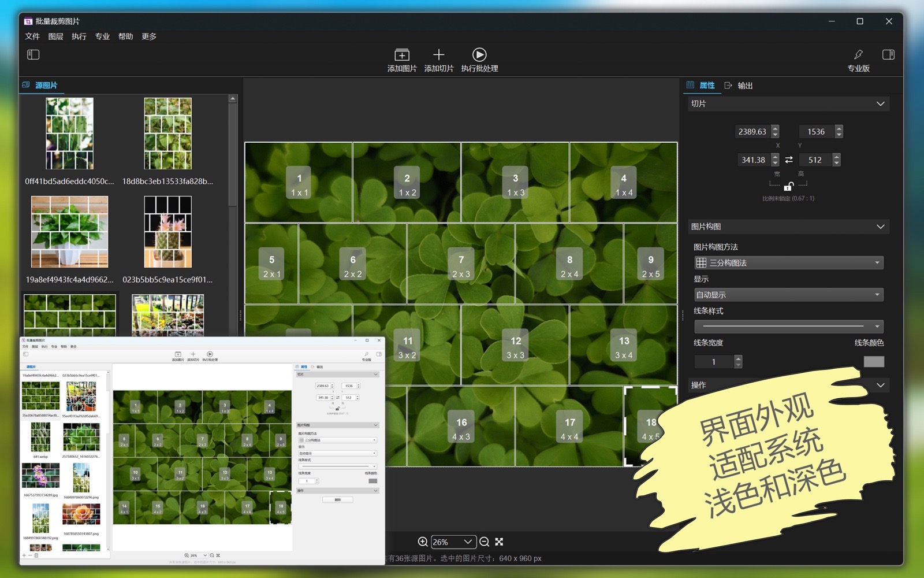Click the zoom out magnifier icon
Viewport: 924px width, 578px height.
(485, 542)
